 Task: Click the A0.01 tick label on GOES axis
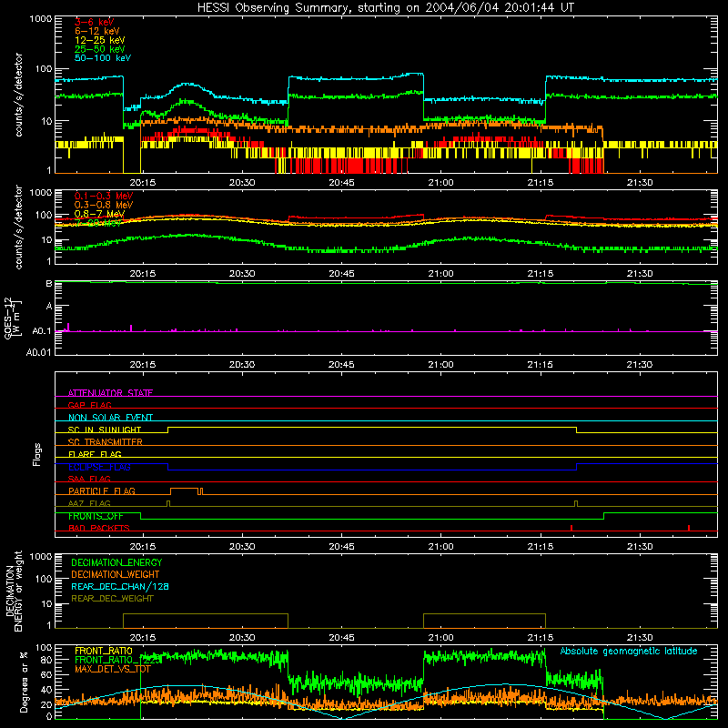point(38,352)
